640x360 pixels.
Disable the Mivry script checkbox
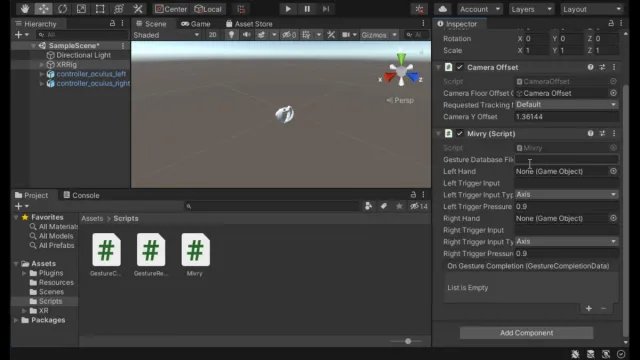[x=460, y=133]
